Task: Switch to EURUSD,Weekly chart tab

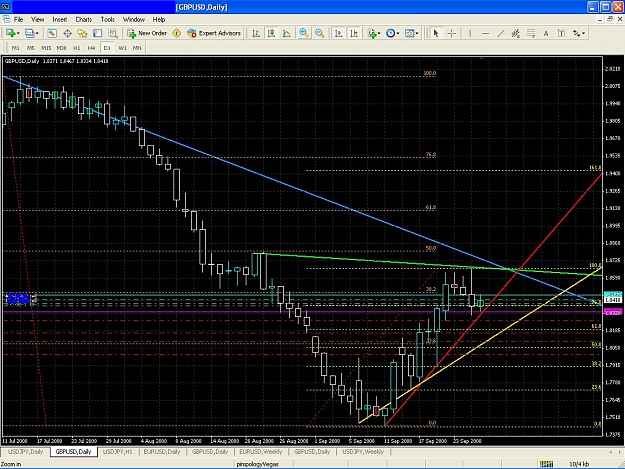Action: point(261,452)
